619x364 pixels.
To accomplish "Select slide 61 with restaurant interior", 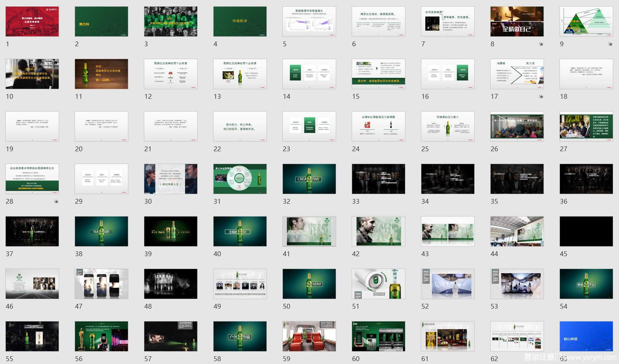I will [448, 336].
